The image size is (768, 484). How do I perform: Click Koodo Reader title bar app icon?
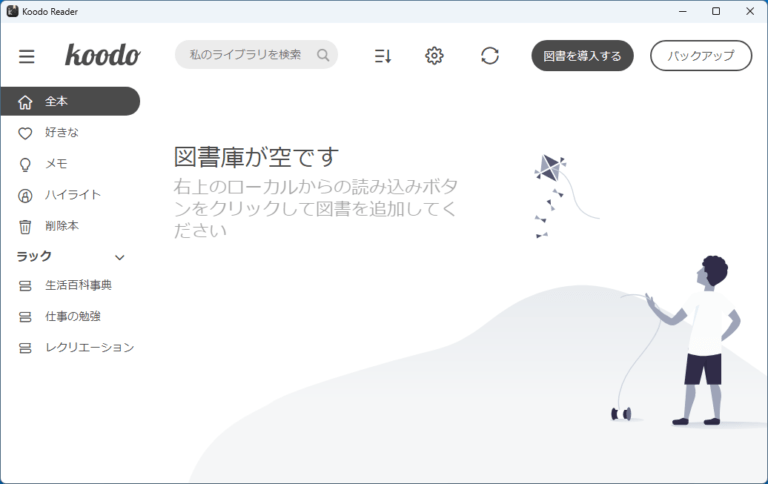12,11
